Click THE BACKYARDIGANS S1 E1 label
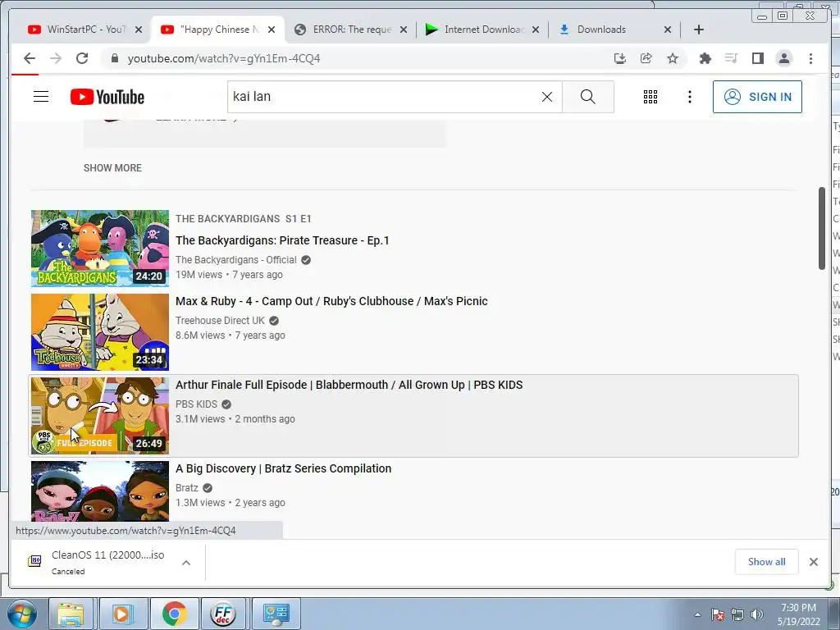The height and width of the screenshot is (630, 840). point(244,218)
